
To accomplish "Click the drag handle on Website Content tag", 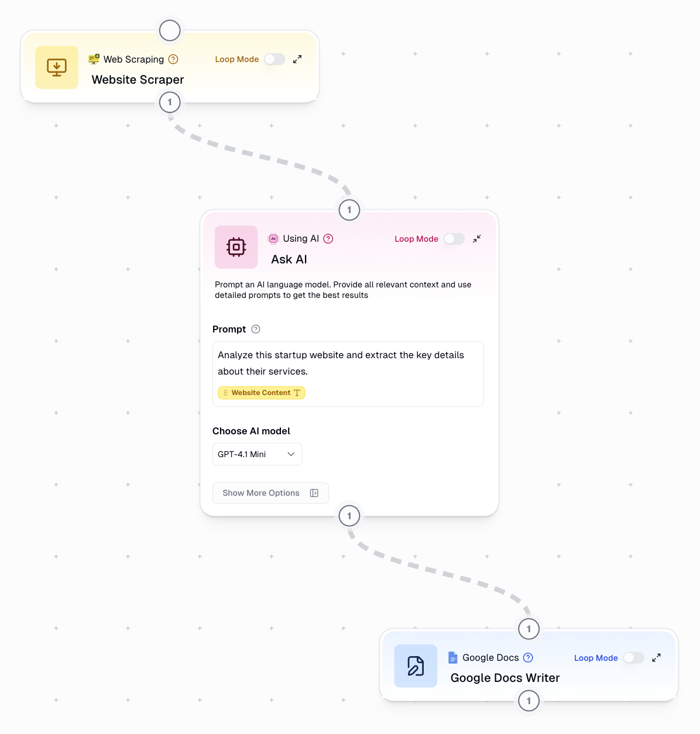I will pyautogui.click(x=225, y=393).
